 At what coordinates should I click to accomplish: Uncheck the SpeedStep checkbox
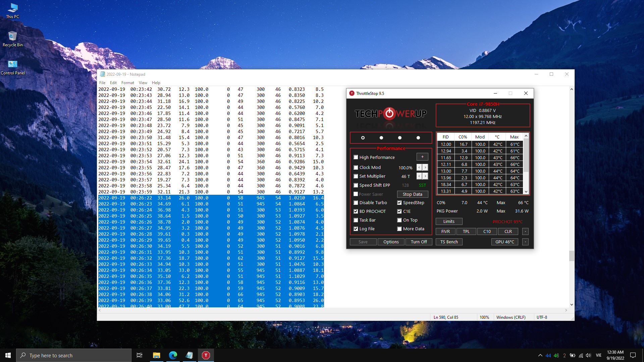[399, 203]
